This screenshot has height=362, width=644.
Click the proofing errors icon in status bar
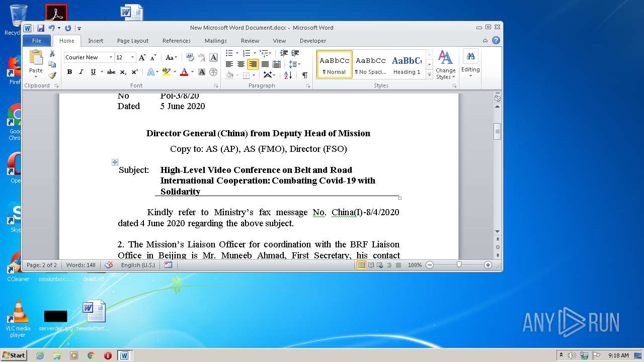pos(109,265)
